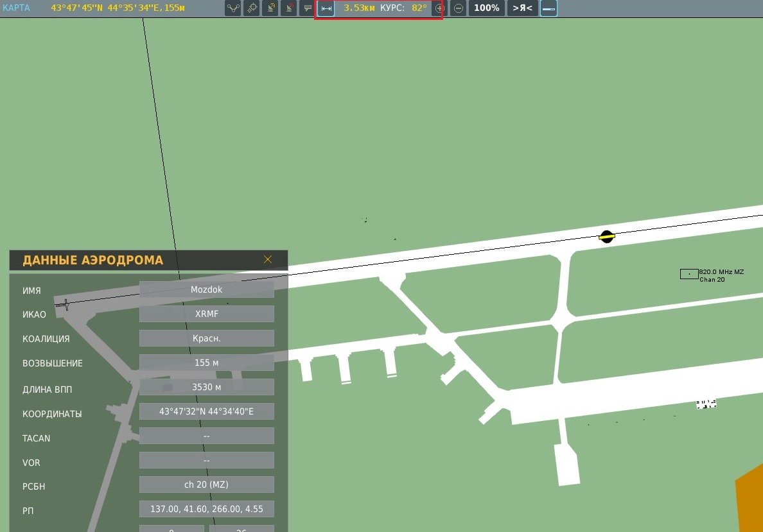Click the КООРДИНАТЫ row label
Image resolution: width=763 pixels, height=532 pixels.
pos(52,414)
